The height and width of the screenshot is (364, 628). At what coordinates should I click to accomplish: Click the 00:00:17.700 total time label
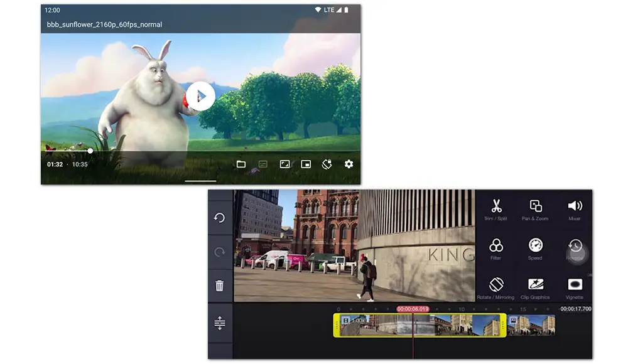(x=575, y=309)
